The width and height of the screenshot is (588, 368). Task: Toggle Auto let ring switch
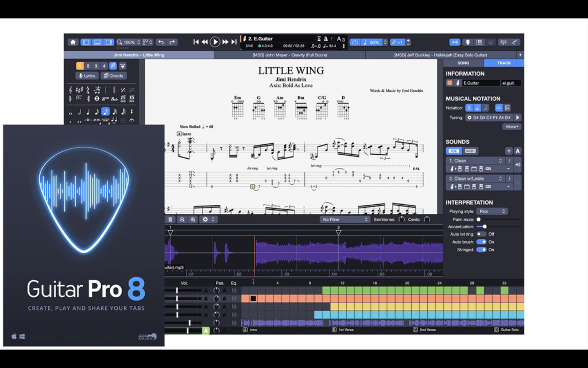click(x=481, y=234)
